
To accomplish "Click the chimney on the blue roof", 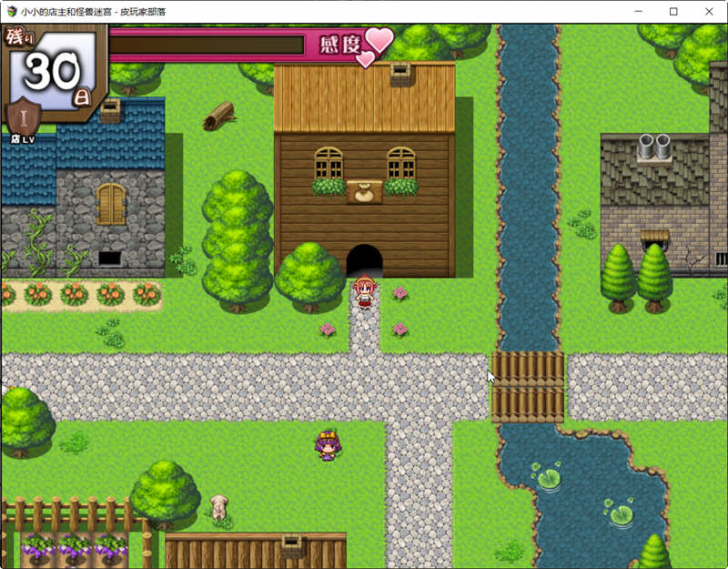I will 110,111.
